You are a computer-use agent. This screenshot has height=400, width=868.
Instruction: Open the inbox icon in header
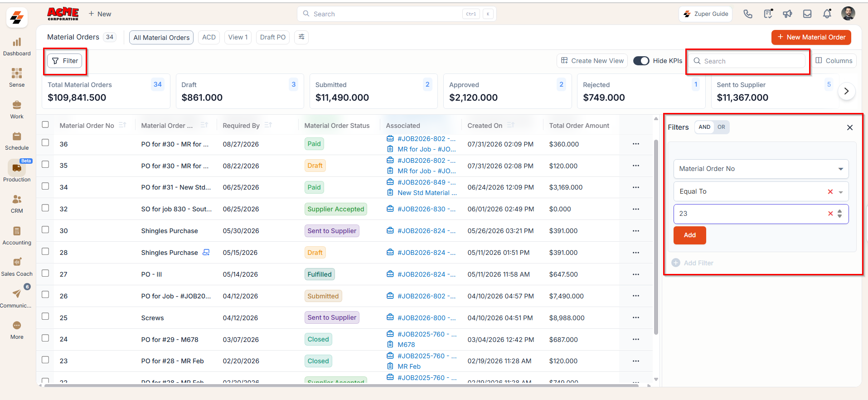(x=807, y=14)
